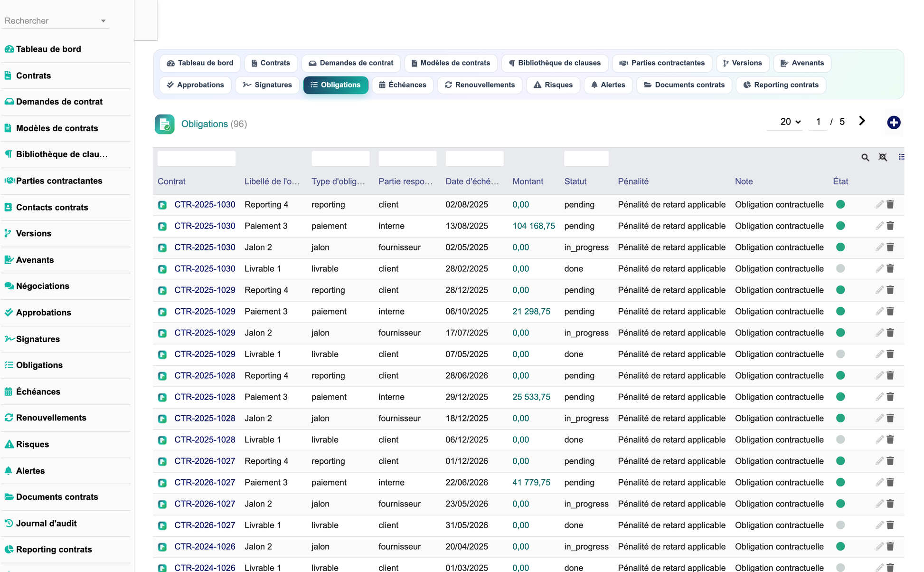924x572 pixels.
Task: Sort by Date d'échéance column header
Action: click(x=472, y=181)
